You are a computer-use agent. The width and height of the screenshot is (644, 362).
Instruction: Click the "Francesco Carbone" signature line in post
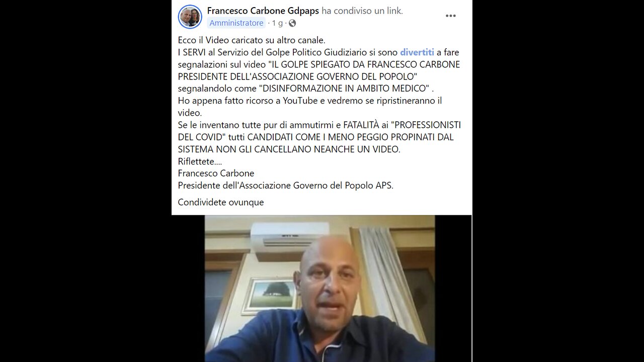point(216,173)
